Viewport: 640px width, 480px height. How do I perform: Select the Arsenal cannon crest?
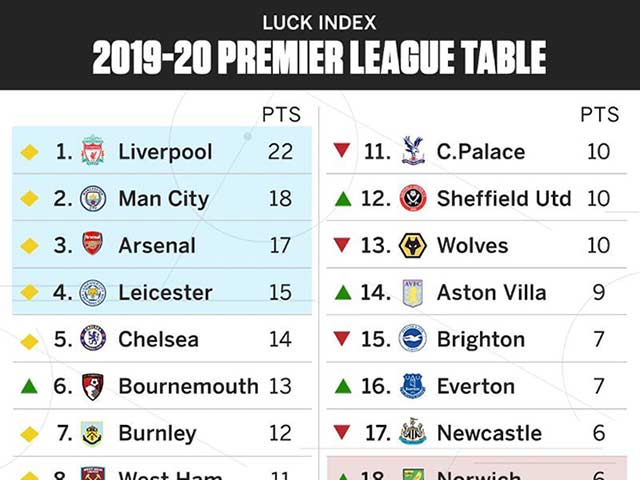(93, 245)
